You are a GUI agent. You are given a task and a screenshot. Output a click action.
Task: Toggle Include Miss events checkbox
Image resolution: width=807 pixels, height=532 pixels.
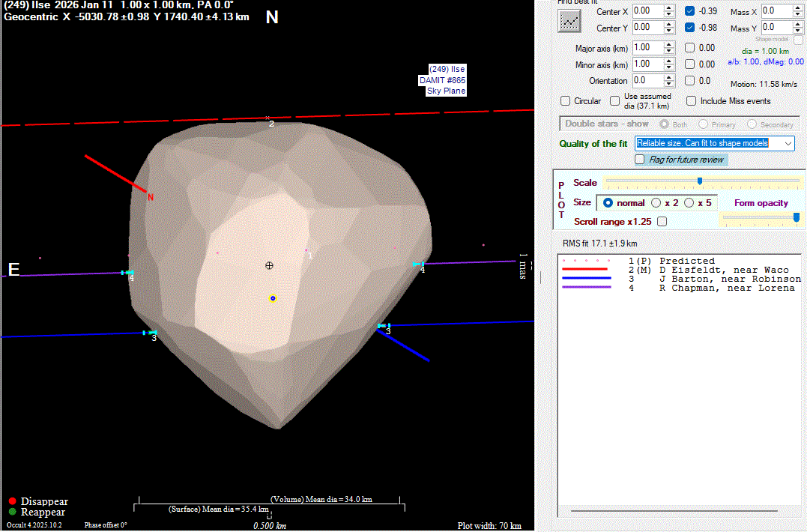692,101
